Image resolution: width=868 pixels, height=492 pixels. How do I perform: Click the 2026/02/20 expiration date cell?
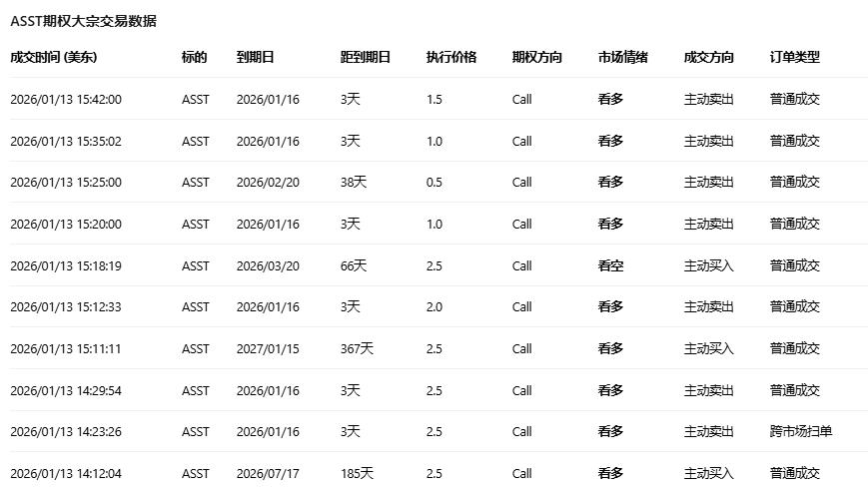tap(268, 183)
